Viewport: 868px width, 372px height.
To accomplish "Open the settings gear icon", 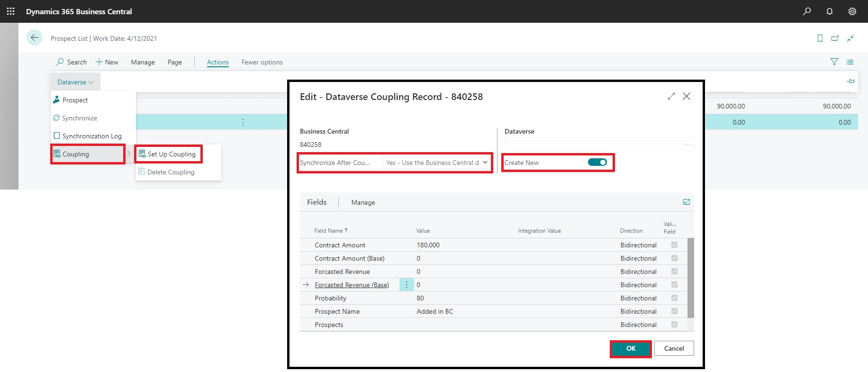I will (852, 11).
